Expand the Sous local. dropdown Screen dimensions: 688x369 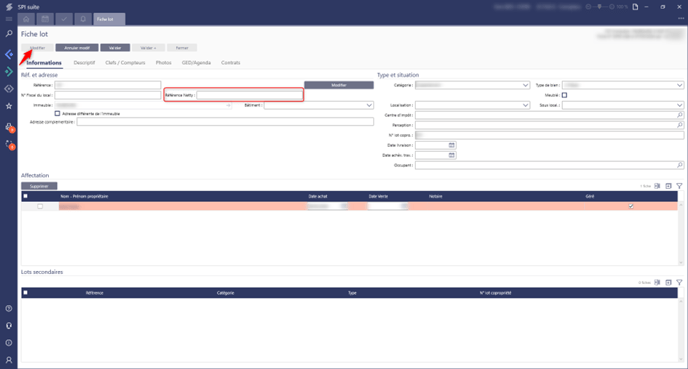679,105
